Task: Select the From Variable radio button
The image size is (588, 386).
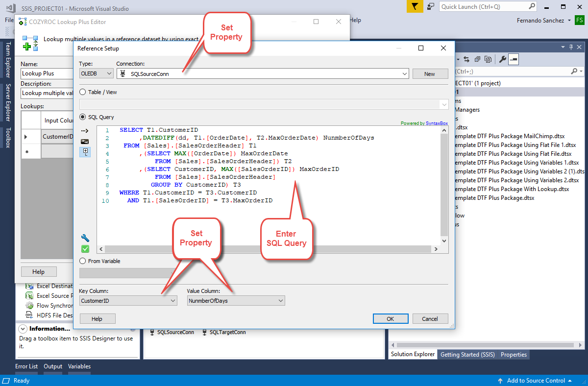Action: click(x=82, y=261)
